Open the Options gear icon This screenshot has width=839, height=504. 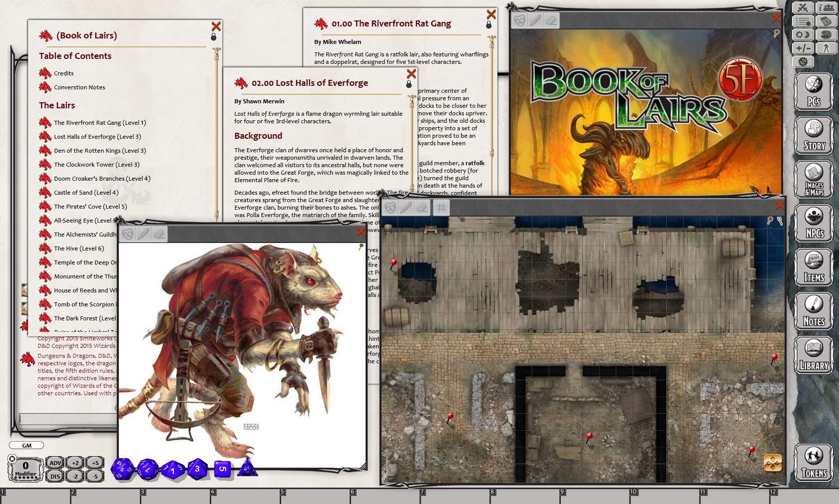point(803,61)
